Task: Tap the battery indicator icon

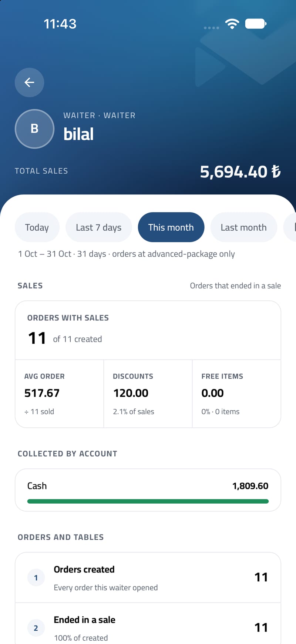Action: [x=256, y=24]
